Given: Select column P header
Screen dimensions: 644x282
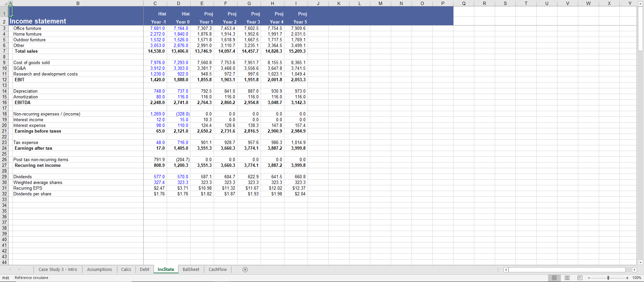Looking at the screenshot, I should (x=443, y=3).
